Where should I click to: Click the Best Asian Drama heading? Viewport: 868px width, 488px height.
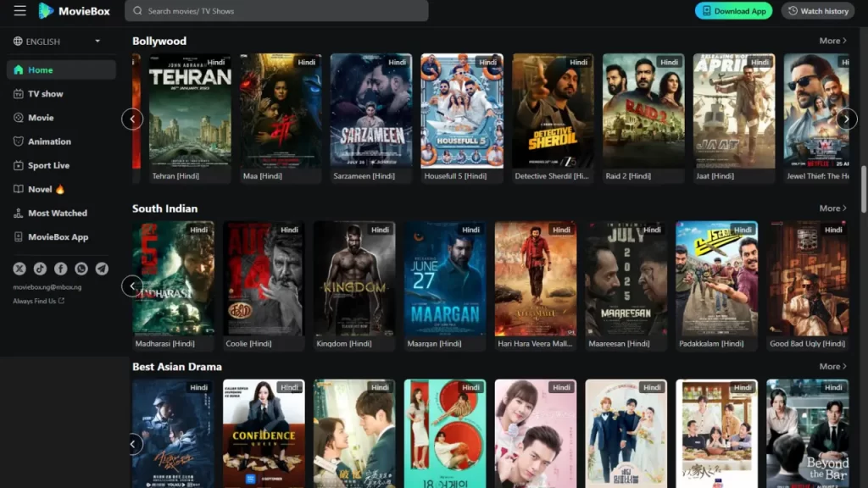point(177,367)
